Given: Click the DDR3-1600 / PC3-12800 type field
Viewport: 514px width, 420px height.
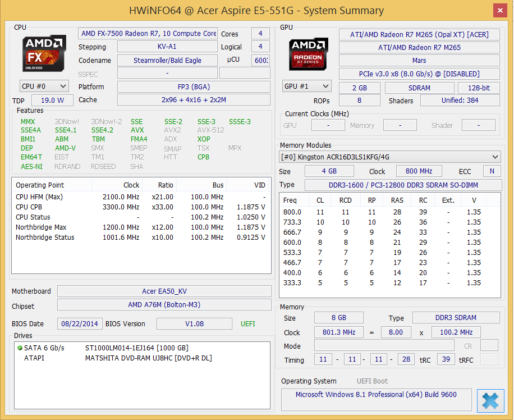Looking at the screenshot, I should [x=403, y=185].
